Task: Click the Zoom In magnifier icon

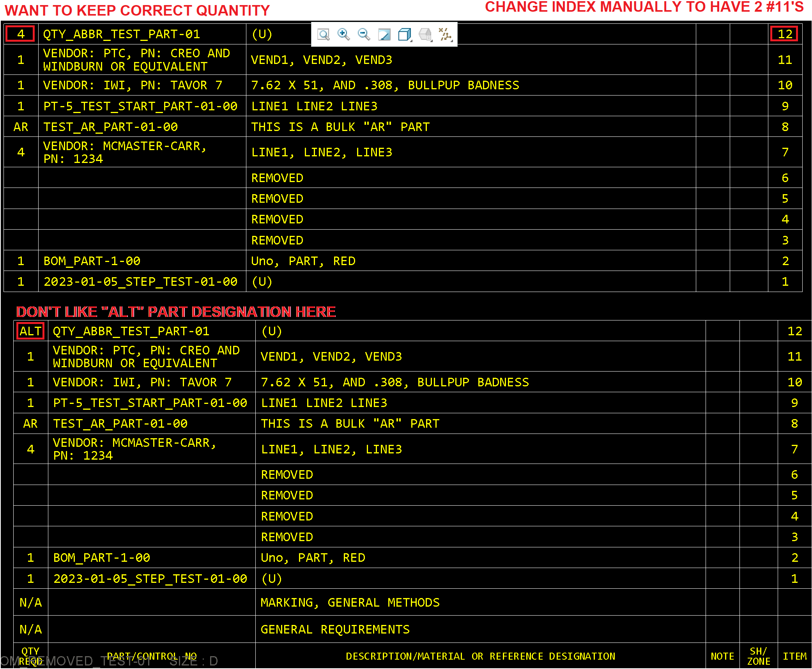Action: coord(343,34)
